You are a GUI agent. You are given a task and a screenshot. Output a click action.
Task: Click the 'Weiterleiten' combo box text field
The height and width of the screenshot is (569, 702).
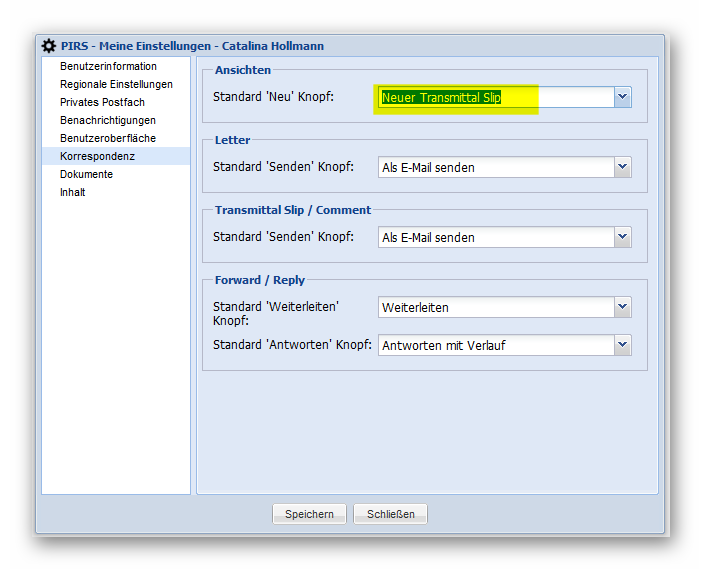click(x=494, y=307)
